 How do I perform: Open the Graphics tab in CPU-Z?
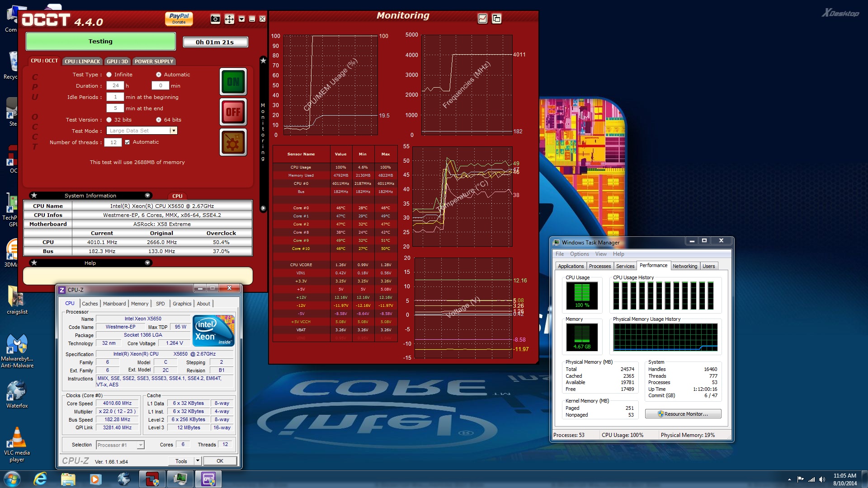point(182,304)
